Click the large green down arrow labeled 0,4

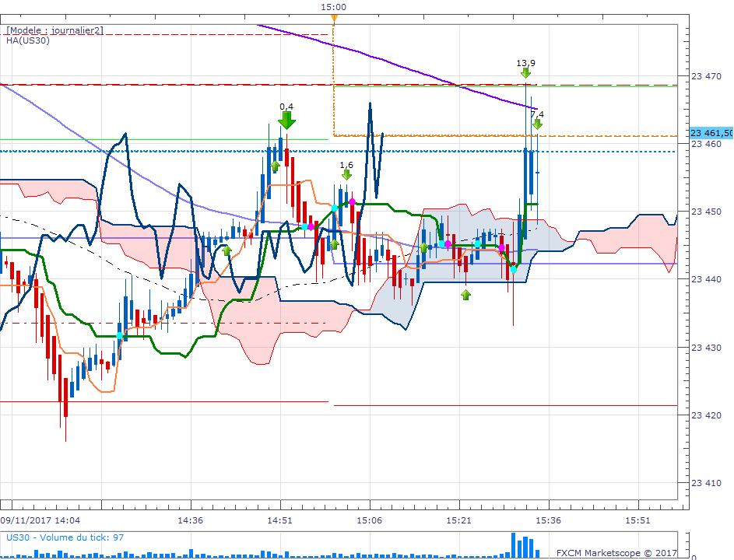click(286, 121)
